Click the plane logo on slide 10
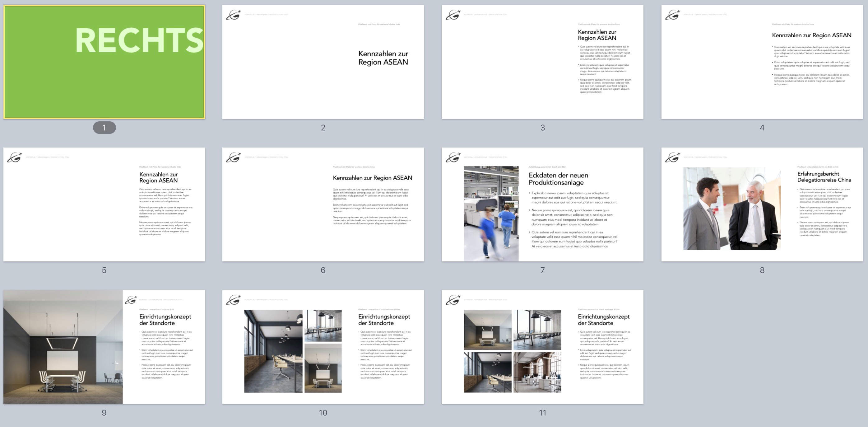 pyautogui.click(x=234, y=300)
